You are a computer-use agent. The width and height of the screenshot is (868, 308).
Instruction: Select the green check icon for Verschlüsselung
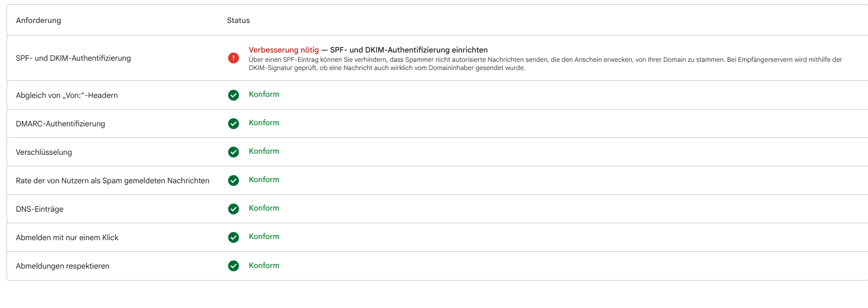[234, 152]
